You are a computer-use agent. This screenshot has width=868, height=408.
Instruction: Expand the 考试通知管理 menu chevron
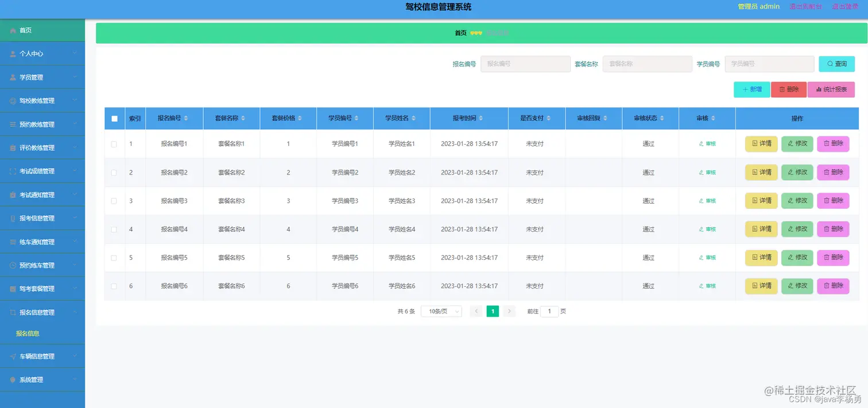pos(75,195)
